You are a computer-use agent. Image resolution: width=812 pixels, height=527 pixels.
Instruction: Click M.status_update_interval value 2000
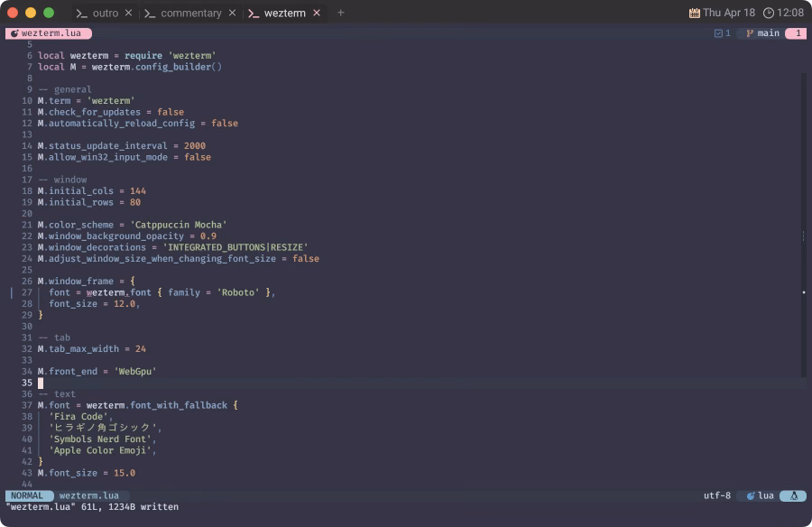pos(195,146)
